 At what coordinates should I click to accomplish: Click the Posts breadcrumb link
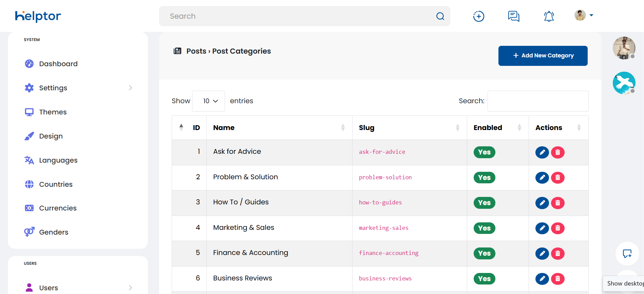click(x=196, y=51)
